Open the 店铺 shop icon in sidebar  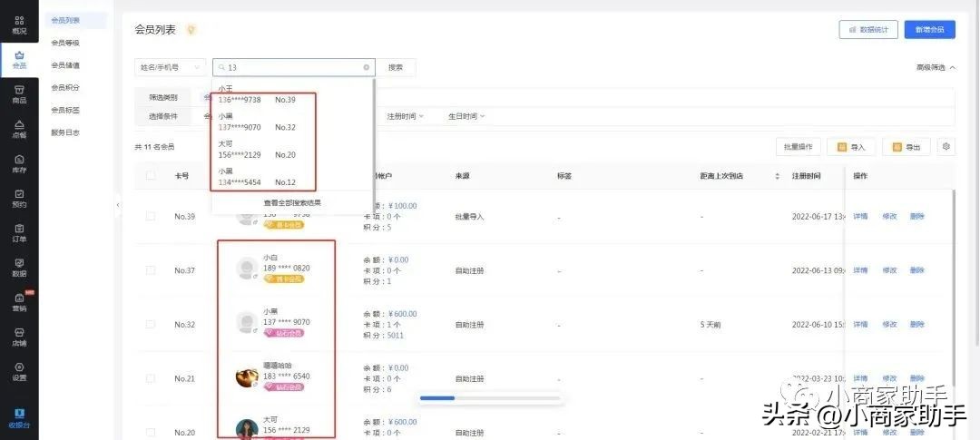[19, 337]
